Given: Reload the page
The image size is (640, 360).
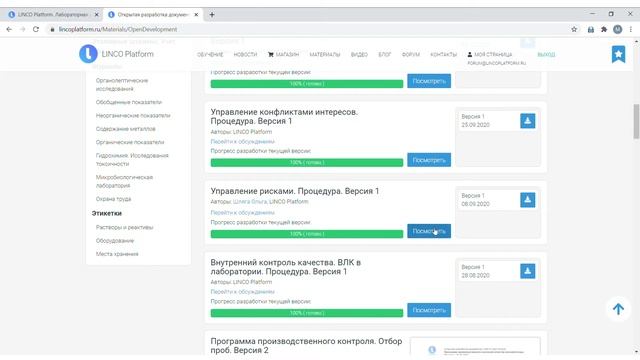Looking at the screenshot, I should click(x=36, y=29).
